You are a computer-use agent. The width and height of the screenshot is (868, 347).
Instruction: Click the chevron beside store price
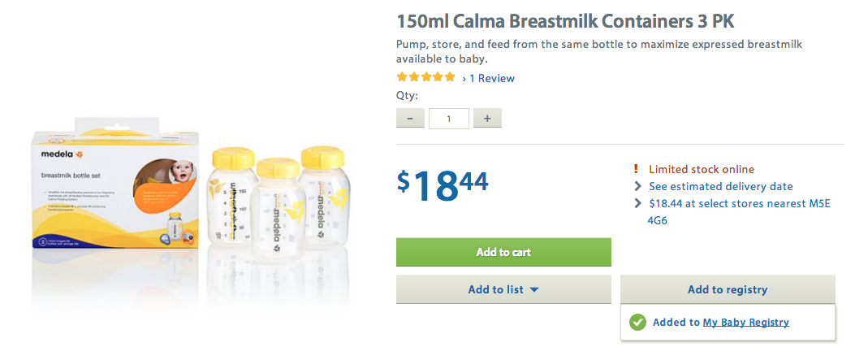pos(637,203)
